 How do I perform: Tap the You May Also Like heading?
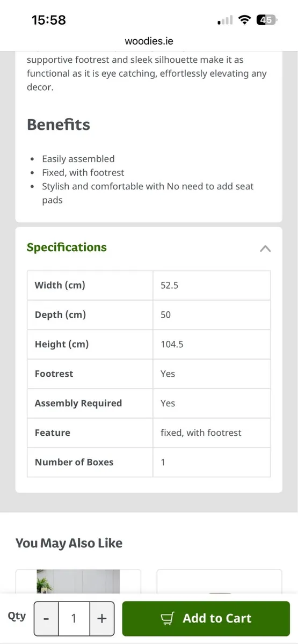pyautogui.click(x=69, y=543)
